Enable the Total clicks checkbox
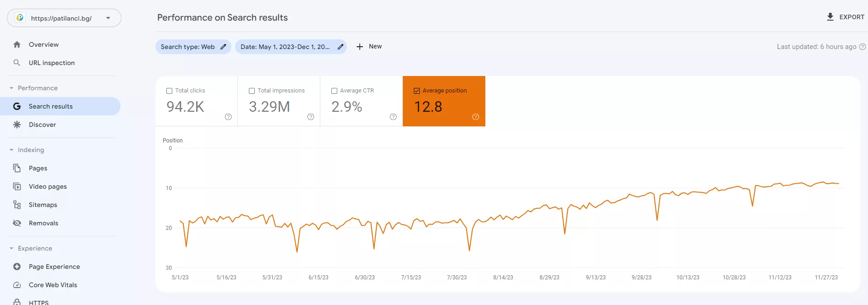 point(169,91)
